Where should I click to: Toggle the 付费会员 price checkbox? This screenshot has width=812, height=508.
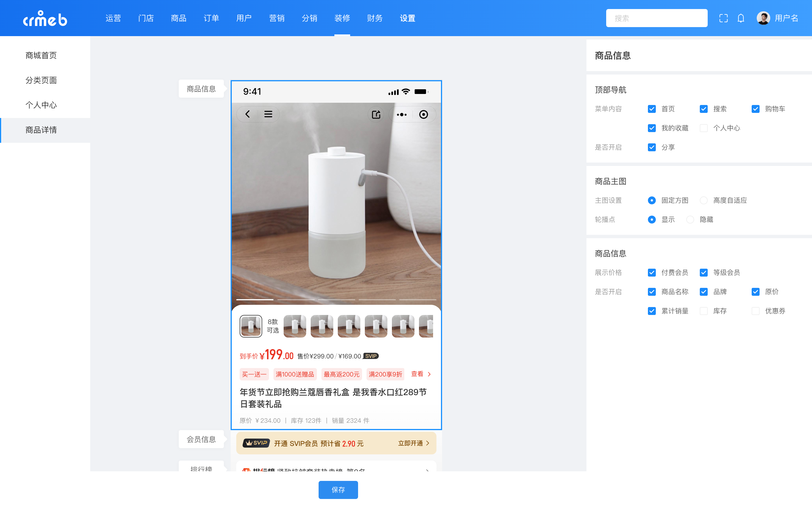pos(652,272)
